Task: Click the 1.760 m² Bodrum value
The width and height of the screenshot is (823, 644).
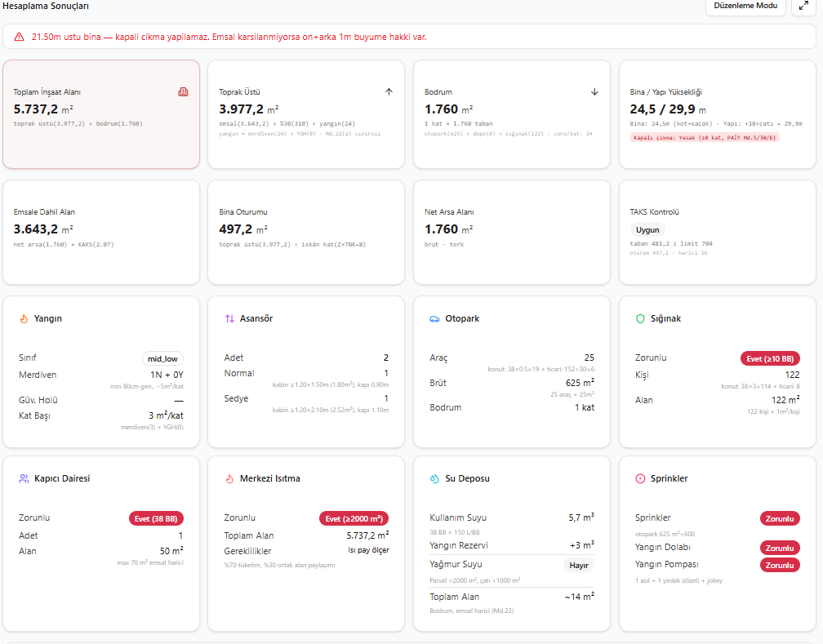Action: pyautogui.click(x=449, y=109)
